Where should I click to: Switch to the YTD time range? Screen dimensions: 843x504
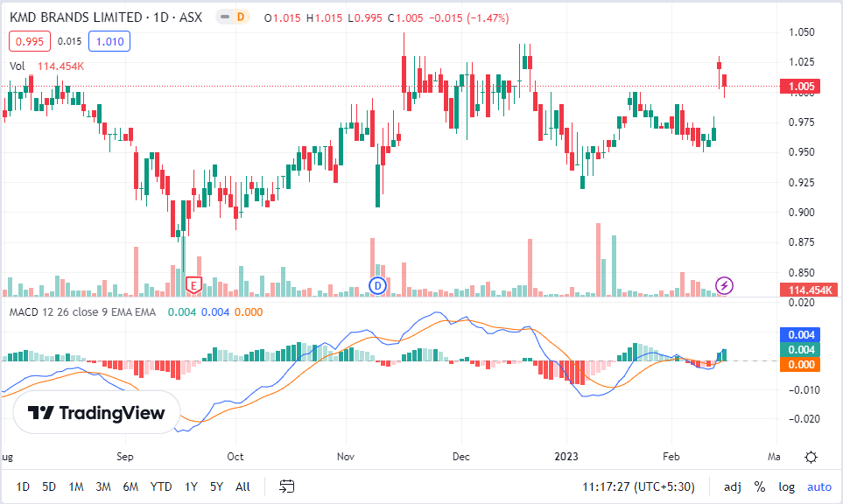(161, 486)
